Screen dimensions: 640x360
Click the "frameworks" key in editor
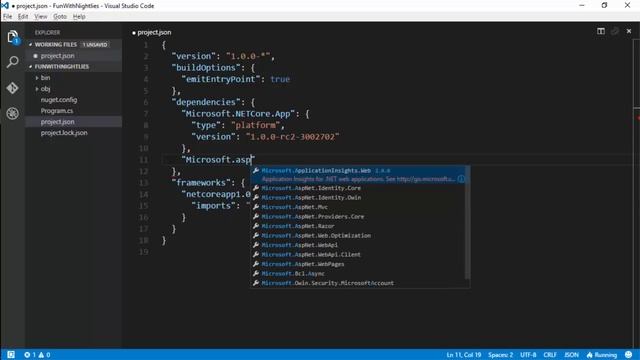200,182
